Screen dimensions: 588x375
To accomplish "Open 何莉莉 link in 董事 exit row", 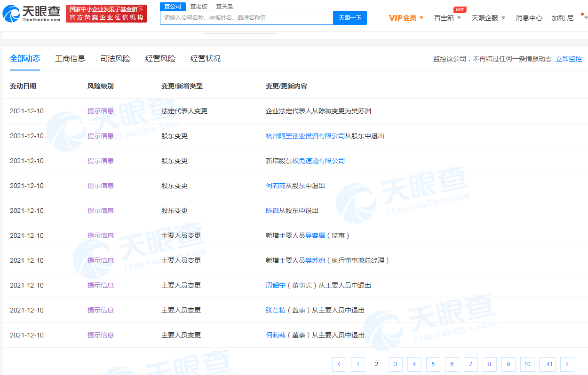I will click(x=276, y=335).
